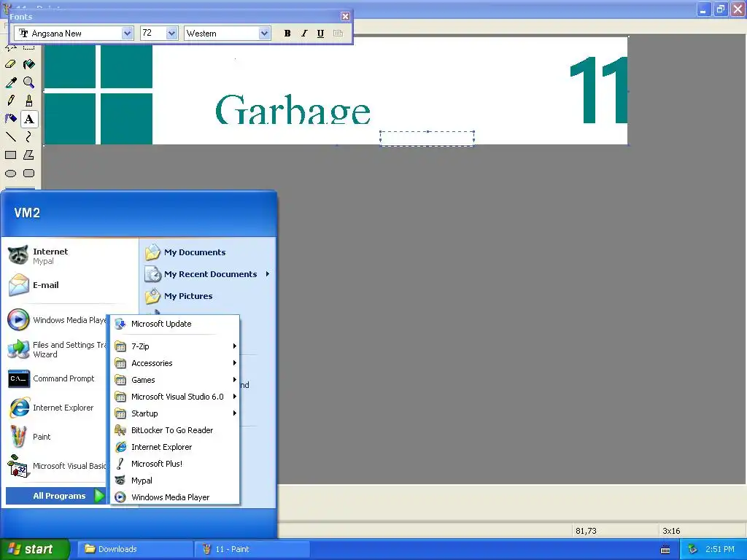
Task: Open the font size dropdown showing 72
Action: click(172, 34)
